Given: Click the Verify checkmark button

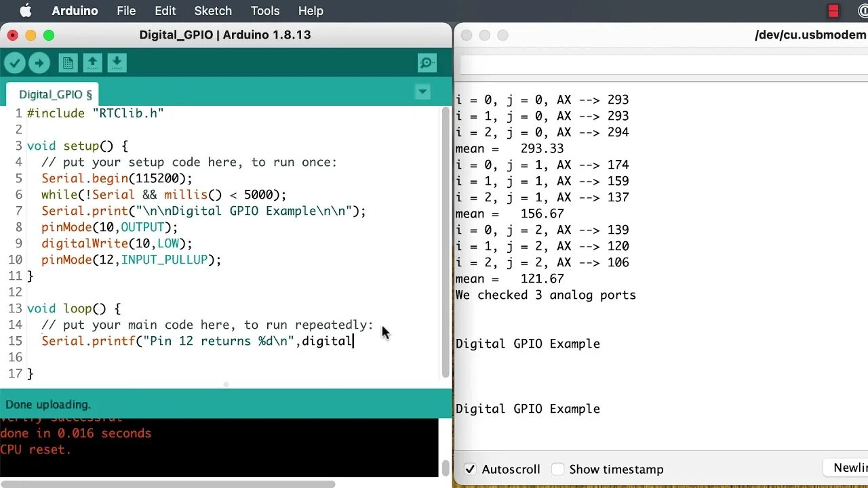Looking at the screenshot, I should [x=14, y=63].
